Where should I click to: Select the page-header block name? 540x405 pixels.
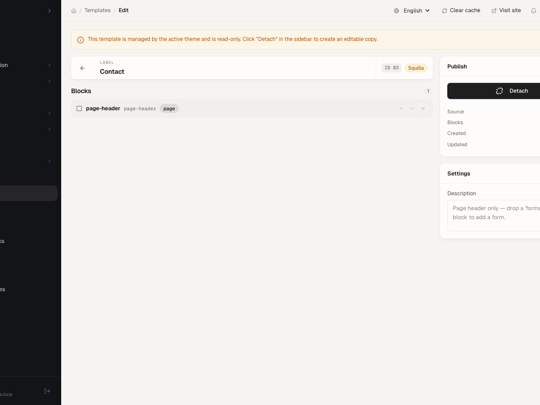point(103,108)
